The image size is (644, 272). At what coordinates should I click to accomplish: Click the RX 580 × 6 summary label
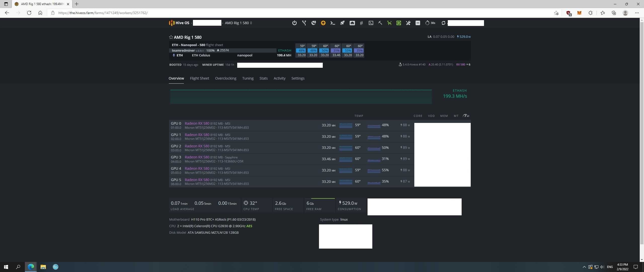click(463, 64)
